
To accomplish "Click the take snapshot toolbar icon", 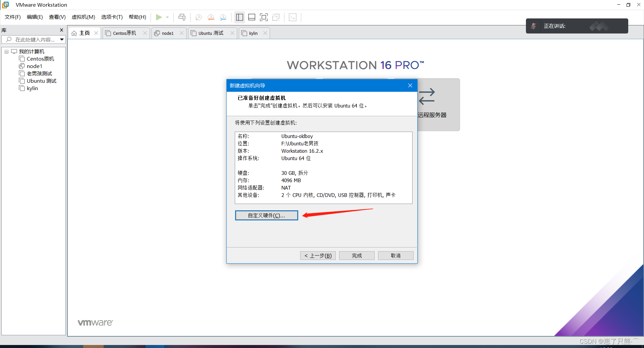I will pos(199,17).
